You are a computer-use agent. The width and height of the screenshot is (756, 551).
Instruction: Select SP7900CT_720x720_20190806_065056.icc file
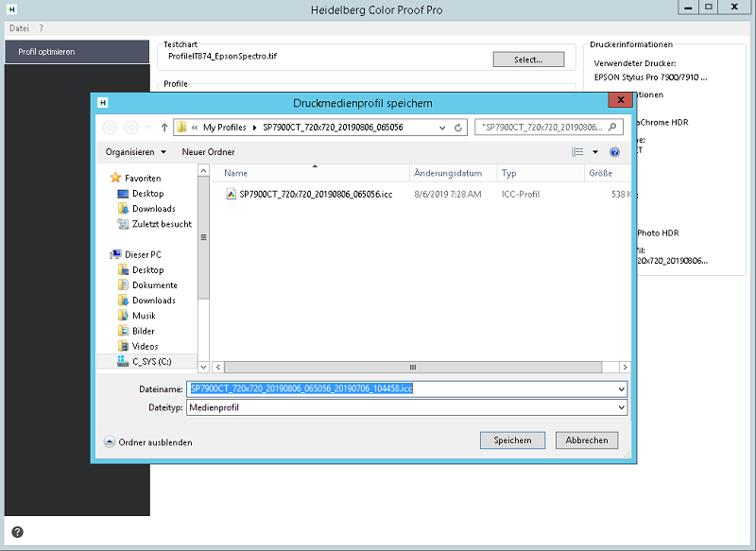pos(316,195)
